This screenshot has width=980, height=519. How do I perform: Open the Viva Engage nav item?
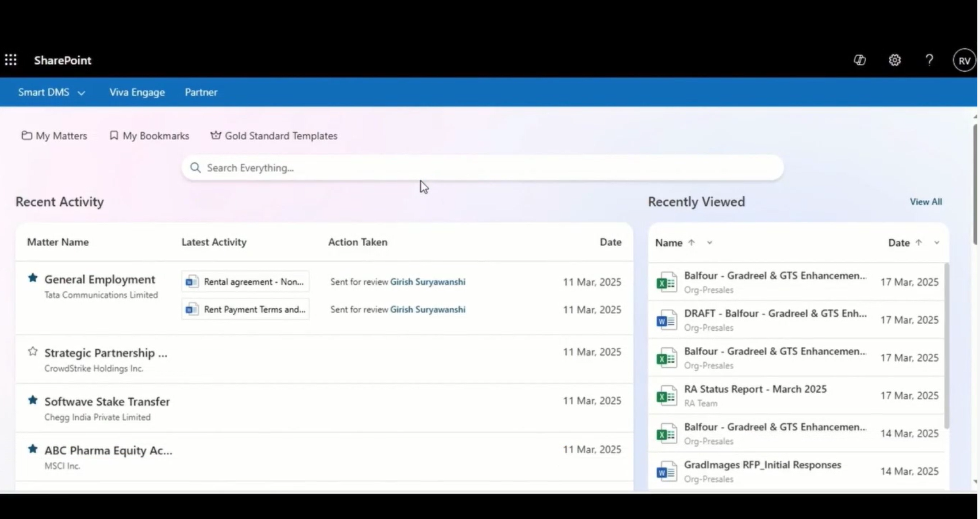[x=137, y=92]
